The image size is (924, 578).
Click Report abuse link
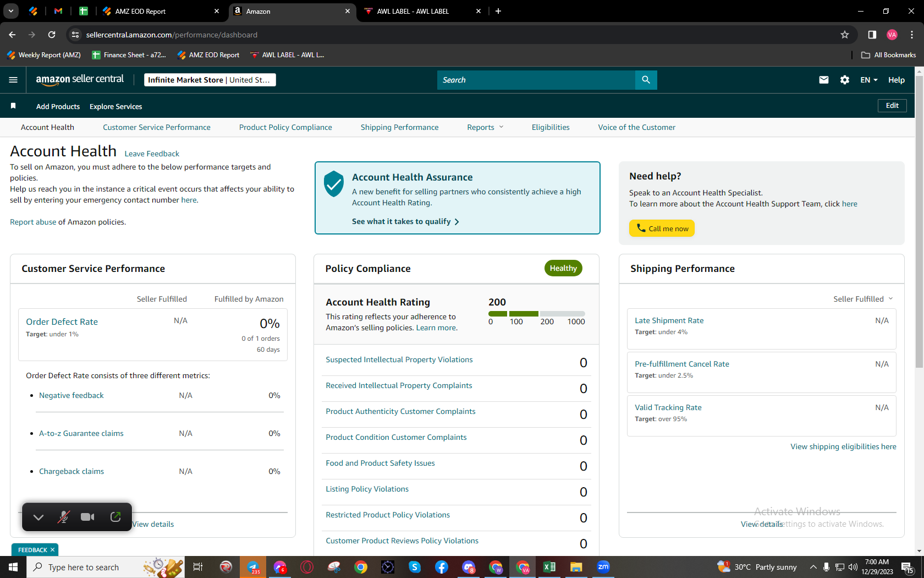coord(33,222)
